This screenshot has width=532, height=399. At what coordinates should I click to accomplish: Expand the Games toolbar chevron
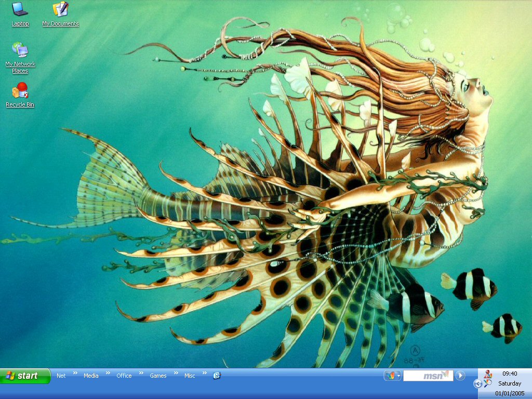pos(176,373)
